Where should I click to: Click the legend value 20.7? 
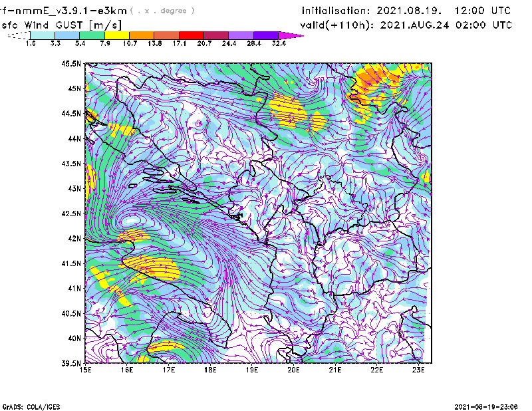click(x=204, y=43)
